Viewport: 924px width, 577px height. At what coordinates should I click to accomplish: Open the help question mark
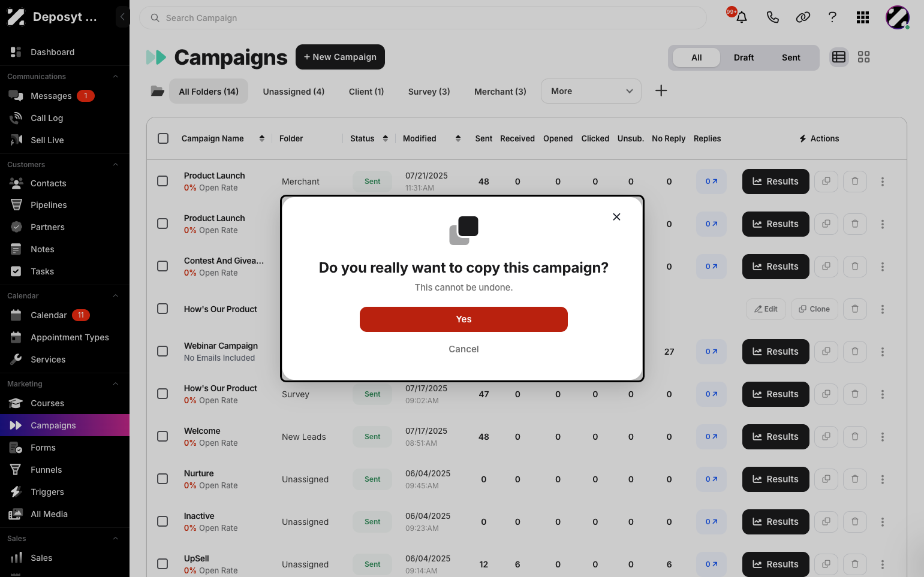(832, 17)
